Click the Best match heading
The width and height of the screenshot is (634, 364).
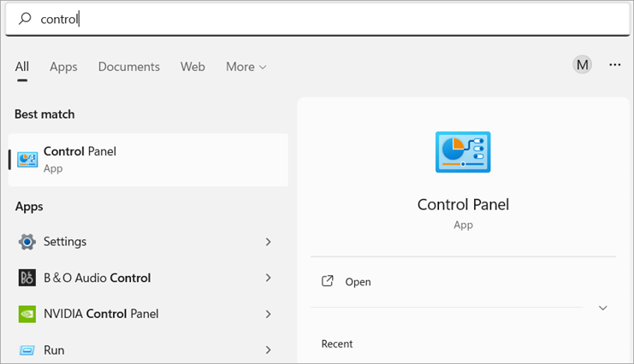point(44,114)
